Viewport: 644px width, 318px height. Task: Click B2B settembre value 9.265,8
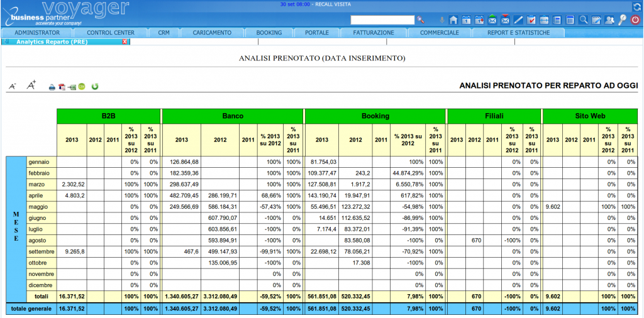[72, 251]
